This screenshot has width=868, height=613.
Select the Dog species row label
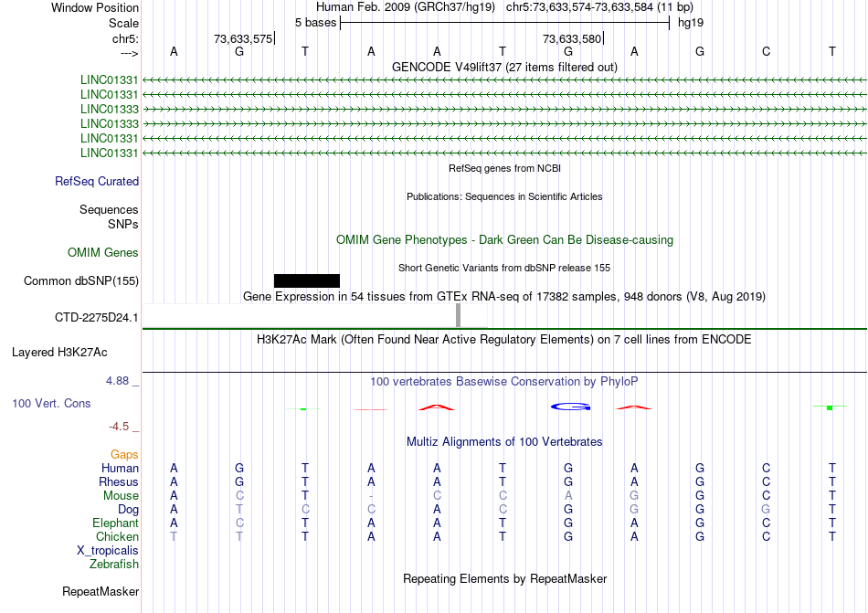tap(128, 510)
